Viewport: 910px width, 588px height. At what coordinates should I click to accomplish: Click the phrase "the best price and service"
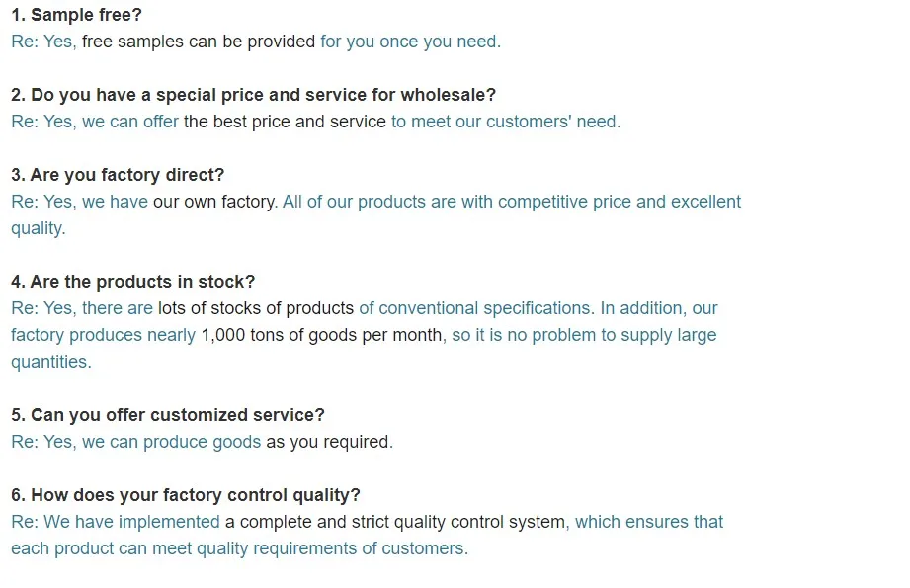pos(285,122)
